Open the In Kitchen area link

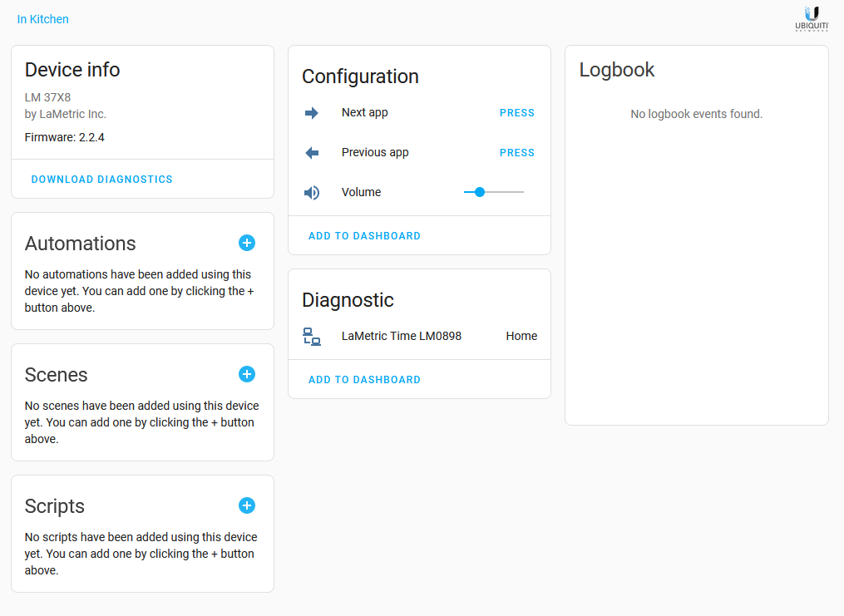43,19
